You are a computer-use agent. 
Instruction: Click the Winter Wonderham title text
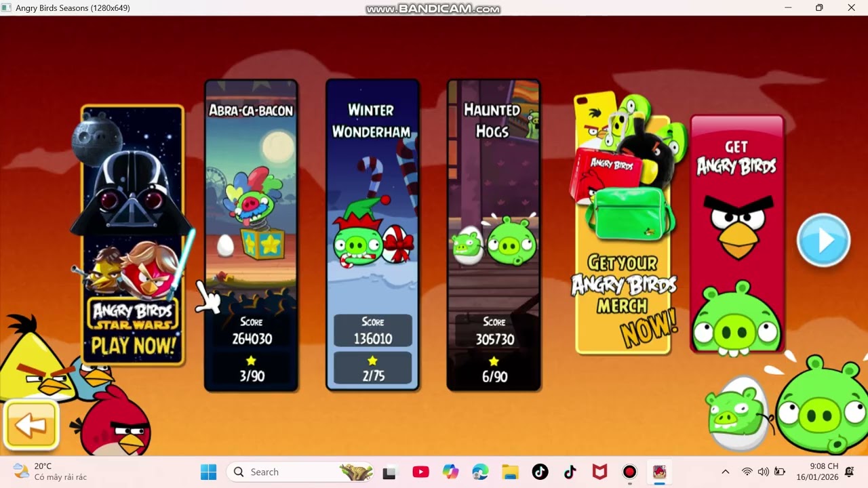[372, 121]
